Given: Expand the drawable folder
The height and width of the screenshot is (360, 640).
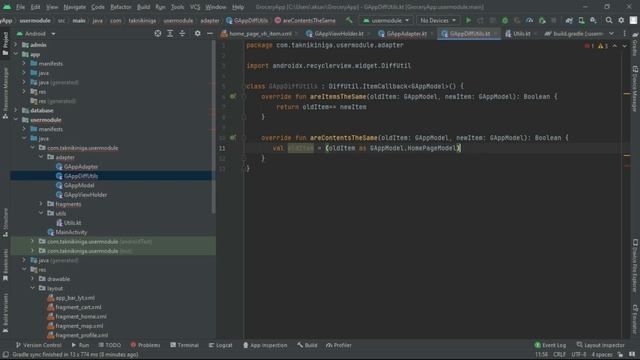Looking at the screenshot, I should (32, 279).
